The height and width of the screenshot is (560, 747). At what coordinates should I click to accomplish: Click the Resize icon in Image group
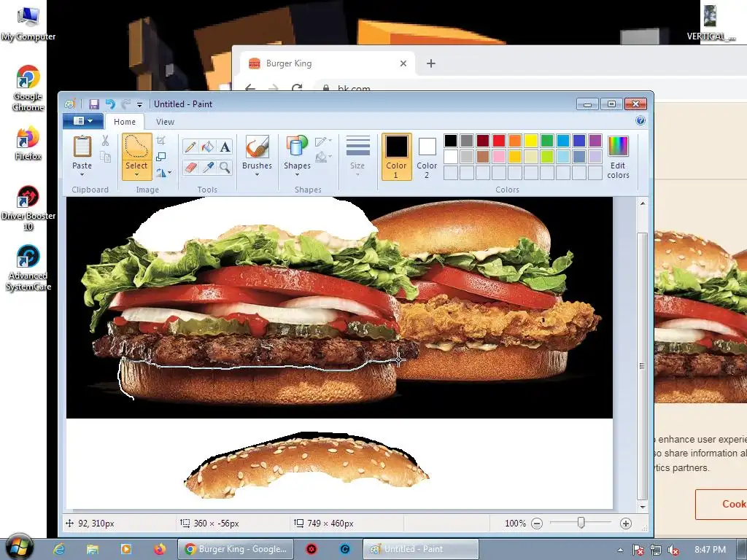[161, 157]
